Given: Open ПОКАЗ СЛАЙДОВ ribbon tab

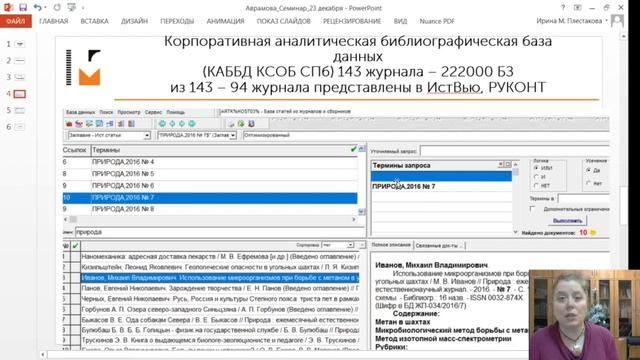Looking at the screenshot, I should click(283, 21).
